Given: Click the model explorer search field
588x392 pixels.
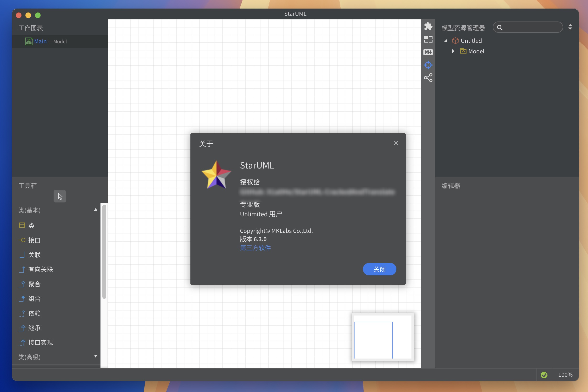Looking at the screenshot, I should 528,27.
